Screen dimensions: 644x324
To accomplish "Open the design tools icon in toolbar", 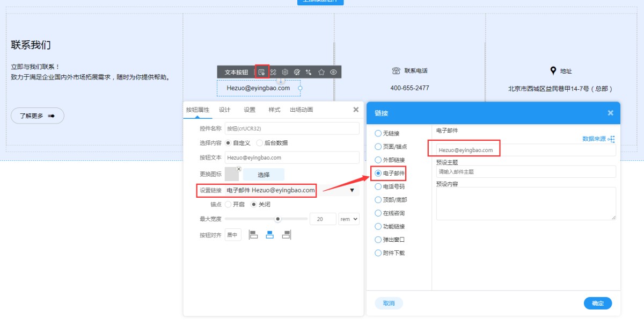I will click(273, 72).
